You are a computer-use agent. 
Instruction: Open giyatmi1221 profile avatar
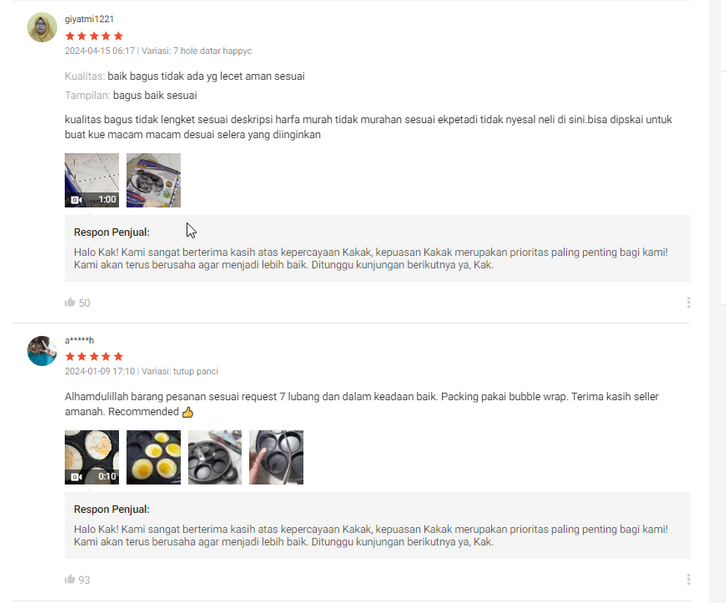[42, 27]
